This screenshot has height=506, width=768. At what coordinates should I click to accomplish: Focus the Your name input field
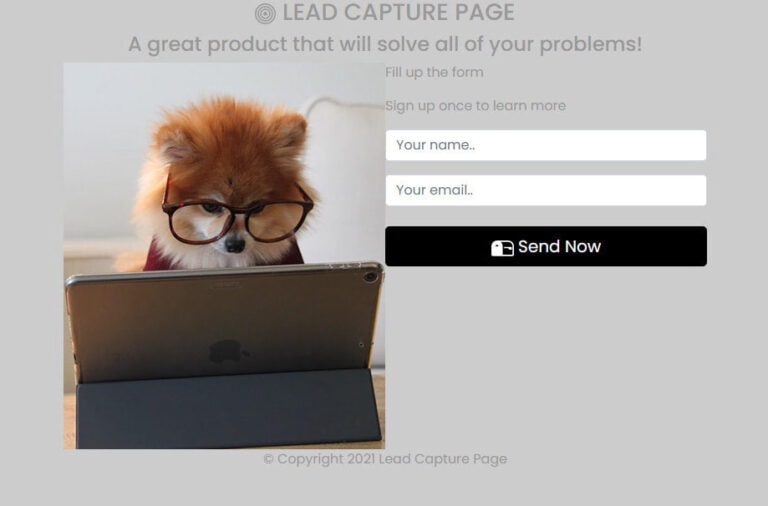click(546, 145)
